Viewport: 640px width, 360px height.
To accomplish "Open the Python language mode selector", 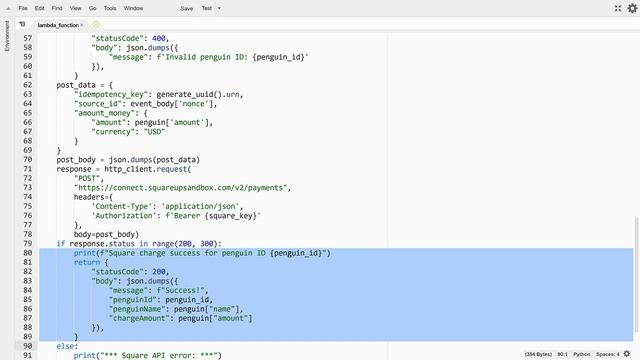I will pos(582,354).
